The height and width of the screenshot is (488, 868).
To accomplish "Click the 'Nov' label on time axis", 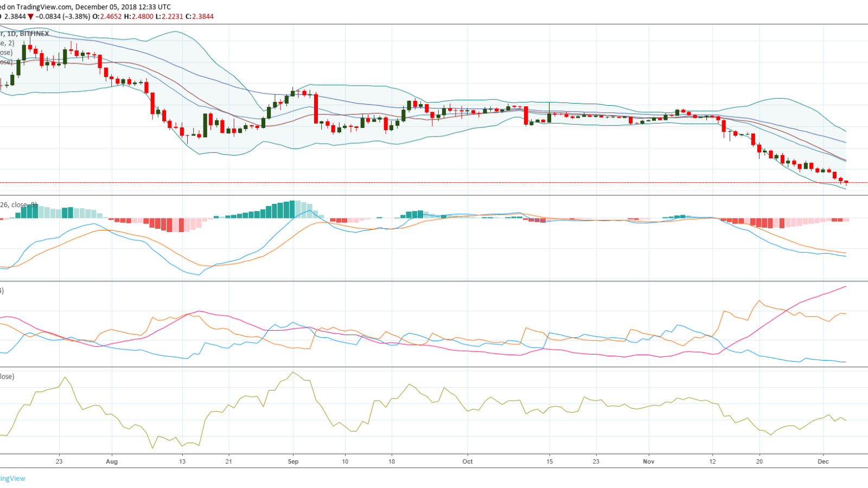I will (x=649, y=462).
